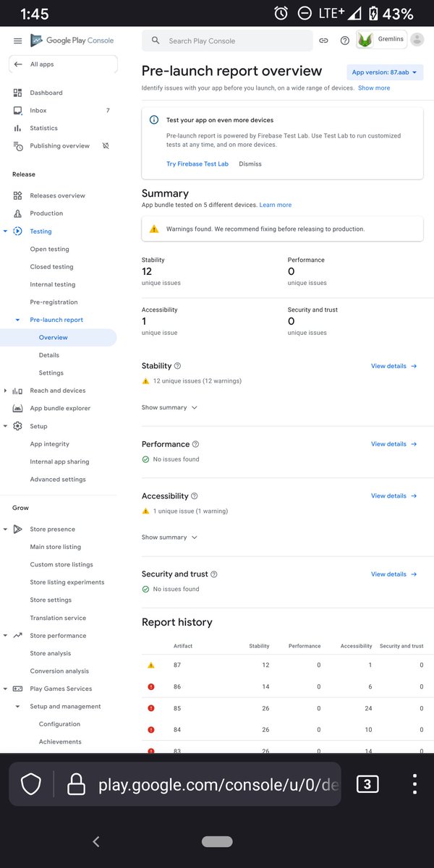434x868 pixels.
Task: Tap the Android home pill
Action: pyautogui.click(x=217, y=842)
